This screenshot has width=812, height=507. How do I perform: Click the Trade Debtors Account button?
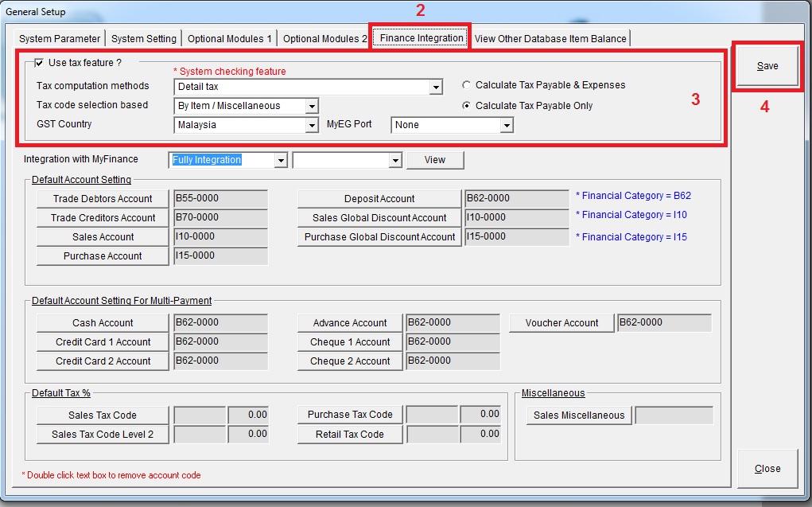click(103, 199)
